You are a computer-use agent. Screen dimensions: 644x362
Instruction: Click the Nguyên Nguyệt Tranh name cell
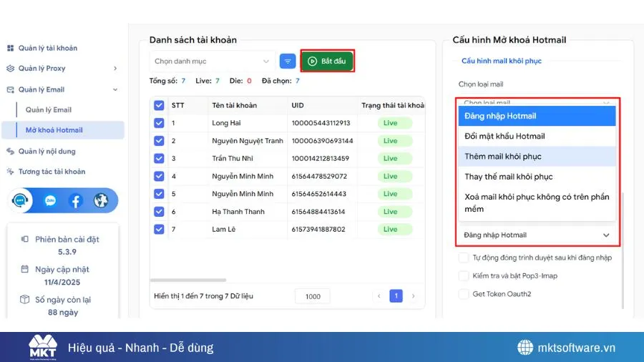248,141
